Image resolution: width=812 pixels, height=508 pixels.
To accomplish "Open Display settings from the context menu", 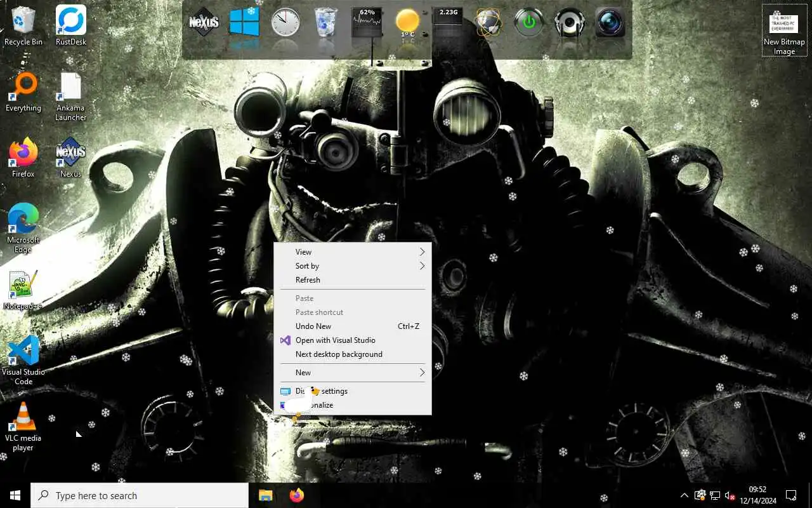I will pos(353,391).
